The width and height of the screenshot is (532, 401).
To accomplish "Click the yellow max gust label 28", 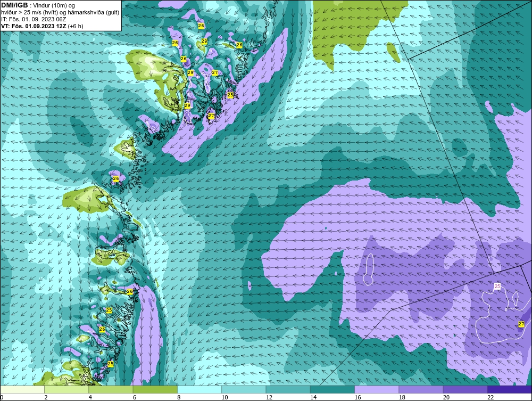I will [x=204, y=41].
